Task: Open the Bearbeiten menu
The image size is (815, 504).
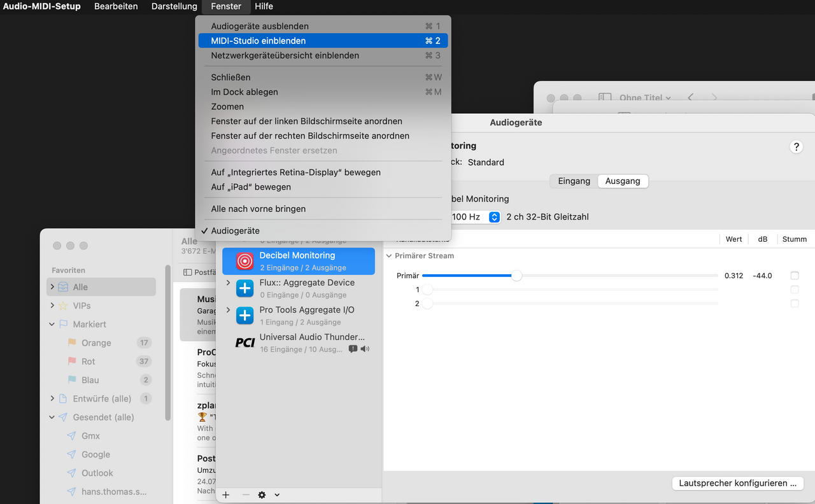Action: tap(116, 6)
